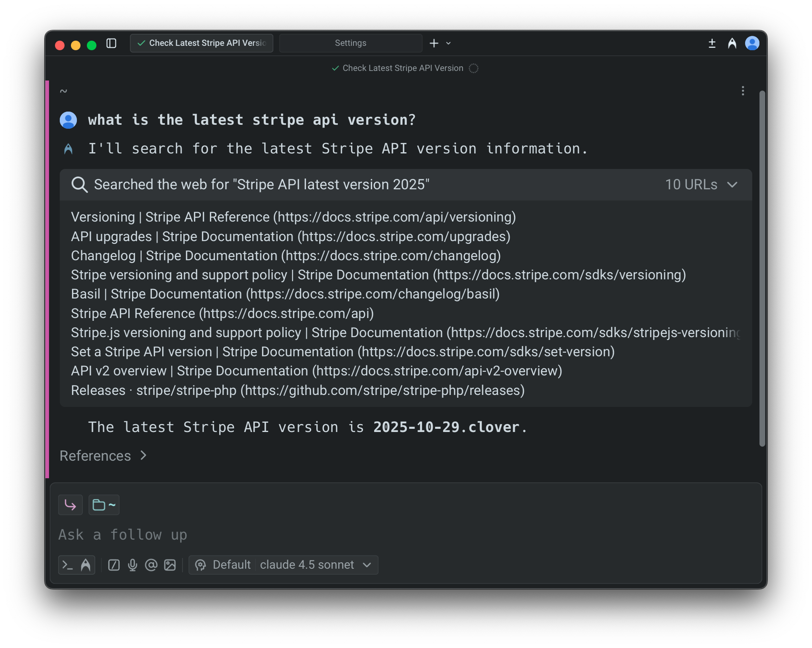
Task: Click the Ask a follow up input field
Action: pos(319,534)
